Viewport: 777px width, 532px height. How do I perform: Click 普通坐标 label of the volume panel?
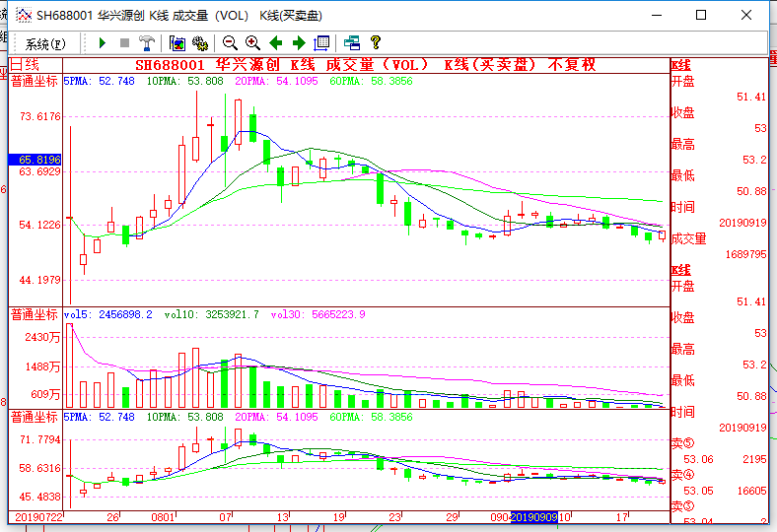pyautogui.click(x=35, y=314)
